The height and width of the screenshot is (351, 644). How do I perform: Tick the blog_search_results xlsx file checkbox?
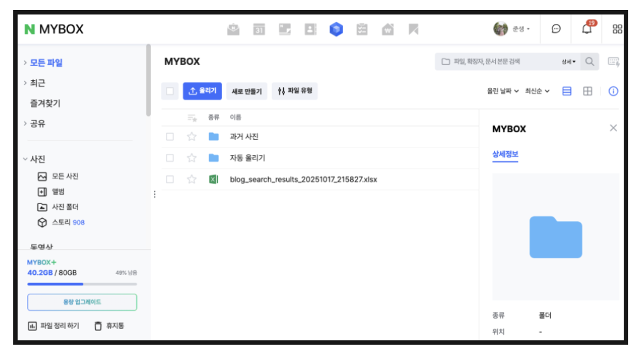(170, 180)
